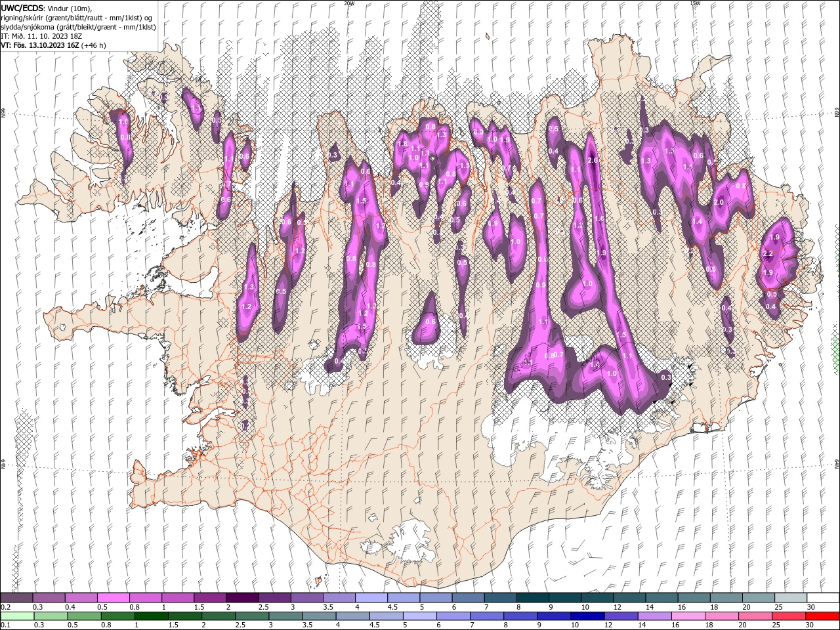Click the slydda/snjókoma legend description line
Viewport: 840px width, 630px height.
tap(77, 27)
